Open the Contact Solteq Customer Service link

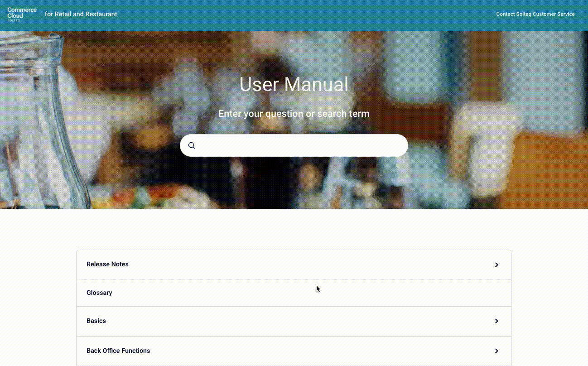tap(535, 14)
